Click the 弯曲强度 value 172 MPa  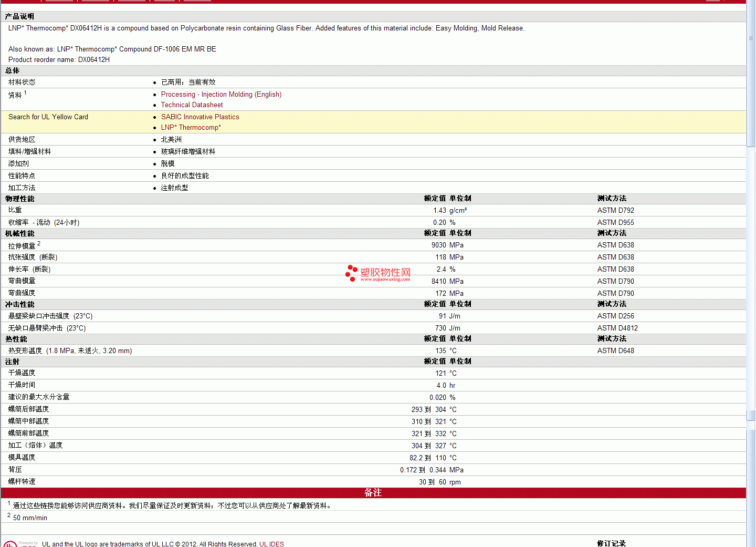(449, 294)
